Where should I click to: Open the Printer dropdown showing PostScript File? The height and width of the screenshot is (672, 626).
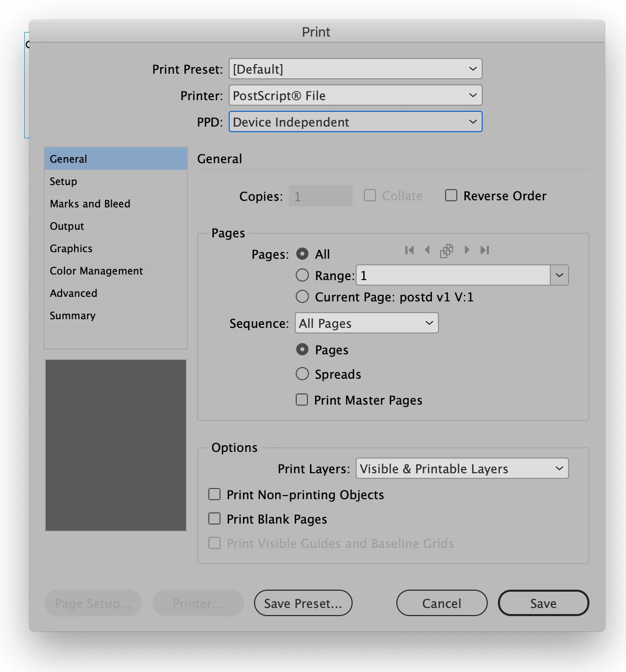[x=356, y=95]
